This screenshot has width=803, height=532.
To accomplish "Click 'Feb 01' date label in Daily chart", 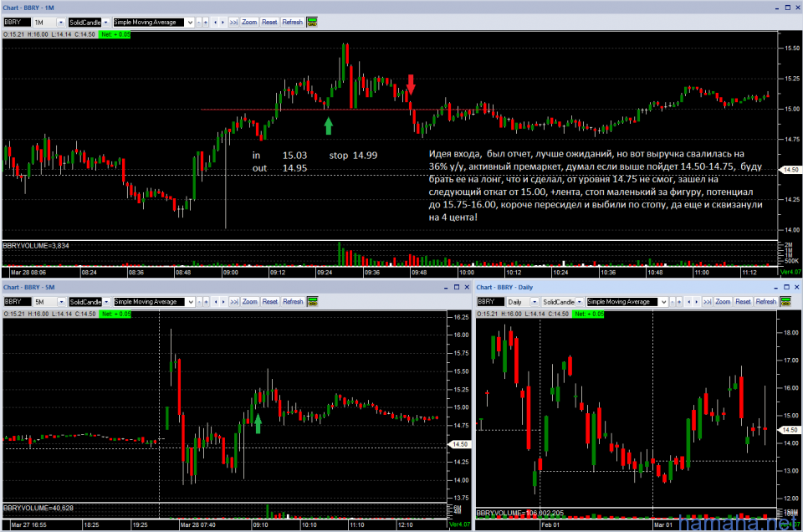I will click(550, 524).
